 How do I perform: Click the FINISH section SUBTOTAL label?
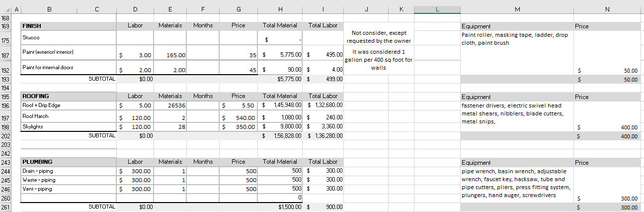click(102, 79)
